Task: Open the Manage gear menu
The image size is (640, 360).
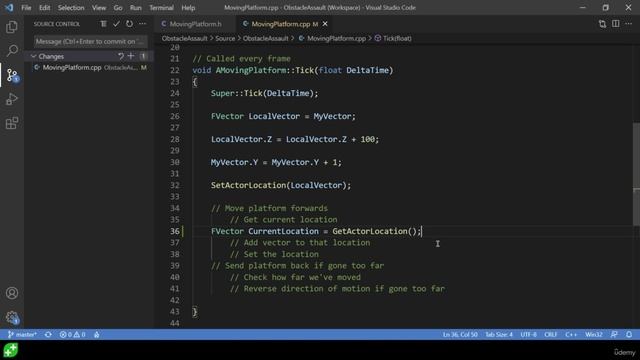Action: [12, 317]
